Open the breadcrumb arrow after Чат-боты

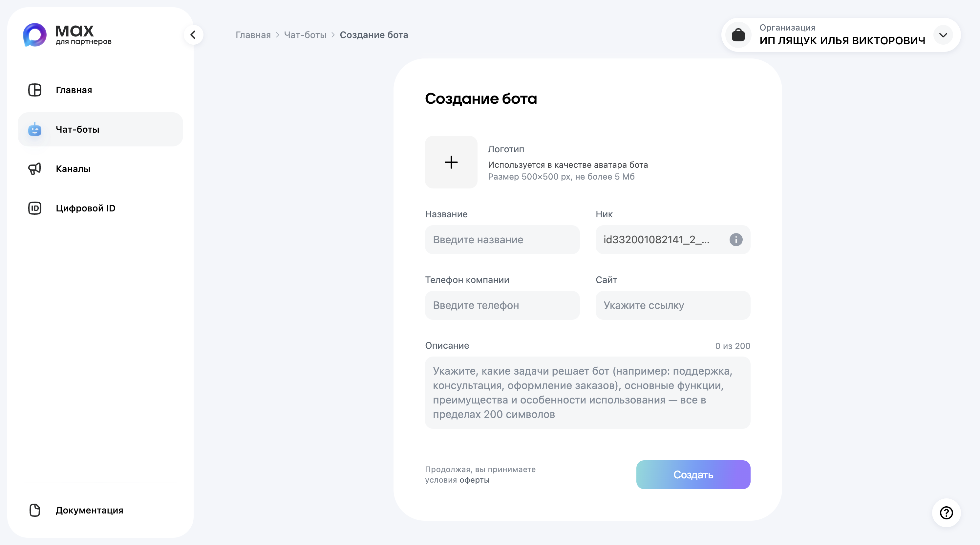pyautogui.click(x=334, y=35)
